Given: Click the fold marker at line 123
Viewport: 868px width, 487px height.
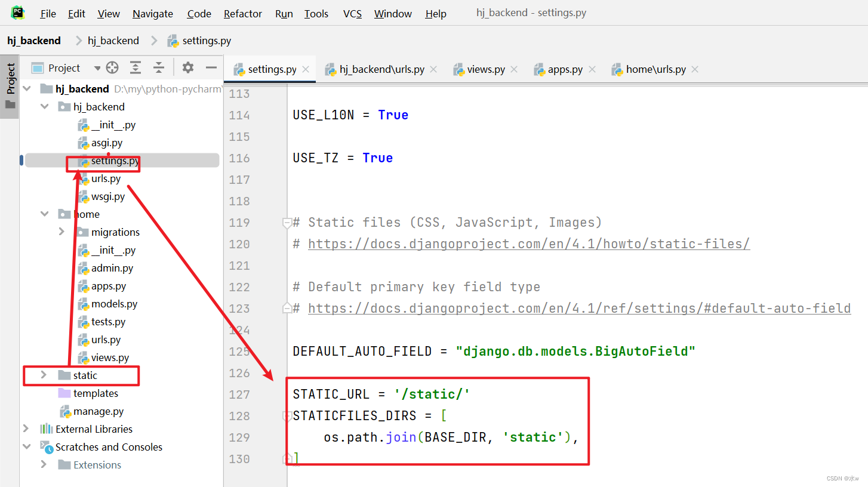Looking at the screenshot, I should click(287, 309).
